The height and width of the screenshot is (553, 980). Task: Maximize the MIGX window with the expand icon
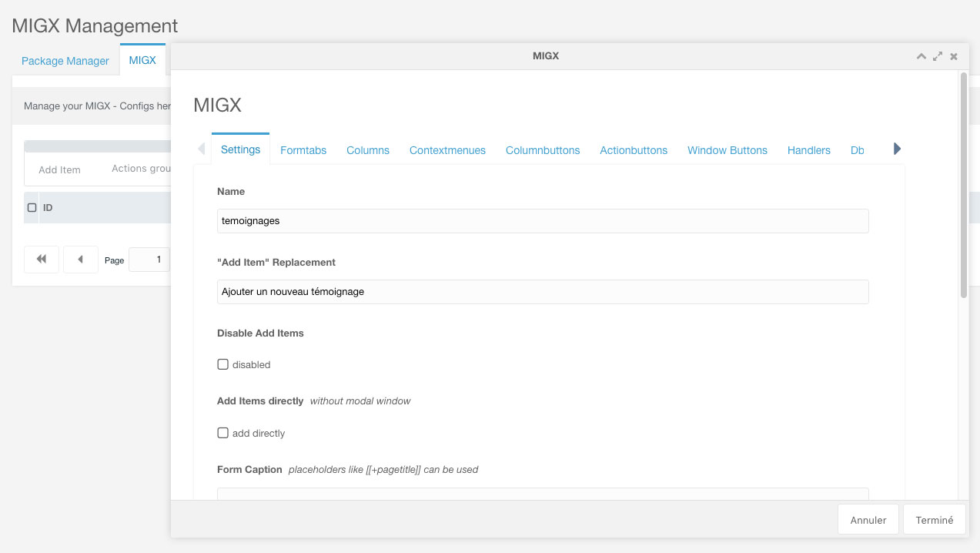(937, 56)
